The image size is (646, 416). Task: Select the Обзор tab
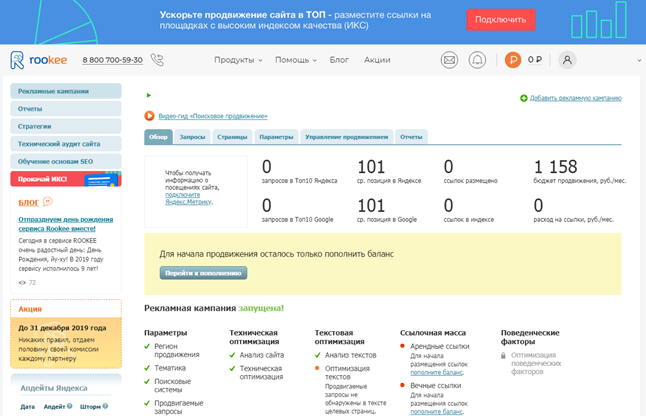pyautogui.click(x=158, y=137)
